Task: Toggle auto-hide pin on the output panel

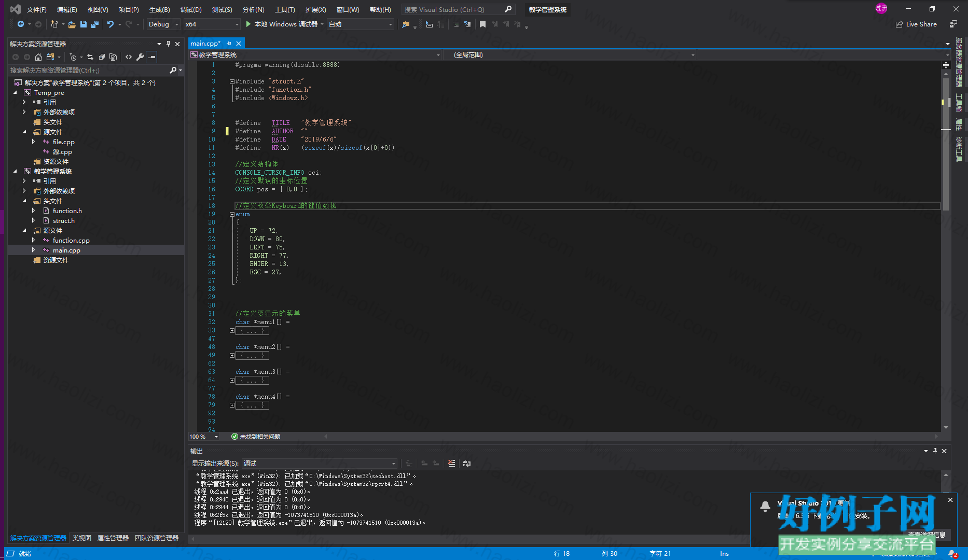Action: tap(935, 451)
